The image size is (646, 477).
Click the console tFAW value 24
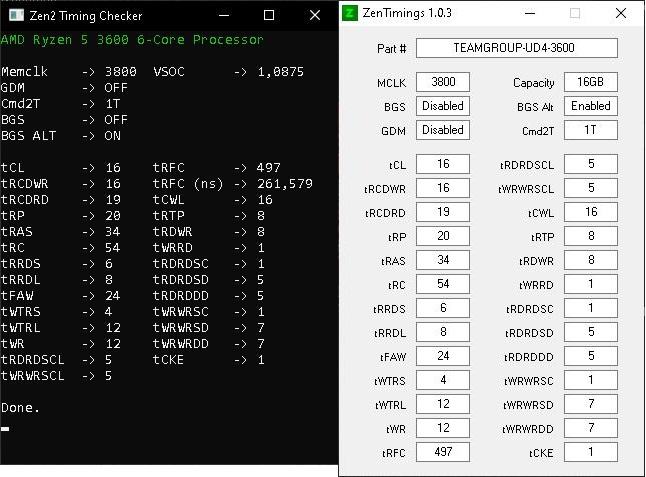112,296
